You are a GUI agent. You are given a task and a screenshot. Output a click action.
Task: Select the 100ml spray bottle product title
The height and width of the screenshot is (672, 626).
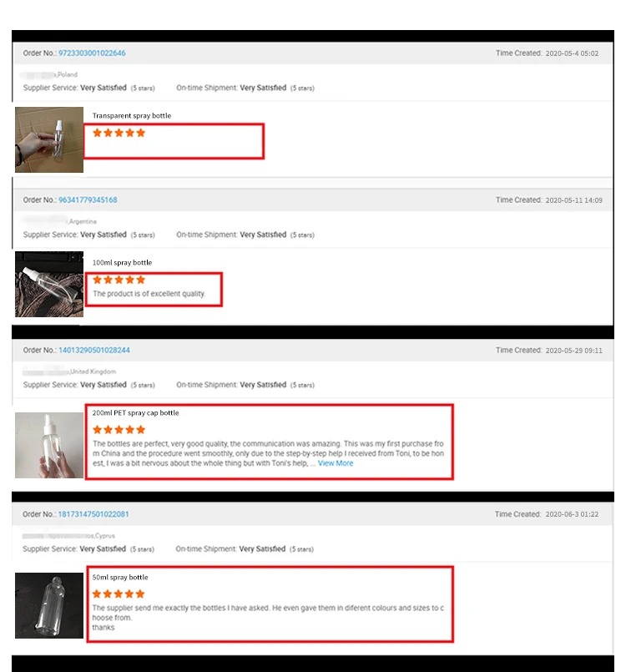pos(122,263)
